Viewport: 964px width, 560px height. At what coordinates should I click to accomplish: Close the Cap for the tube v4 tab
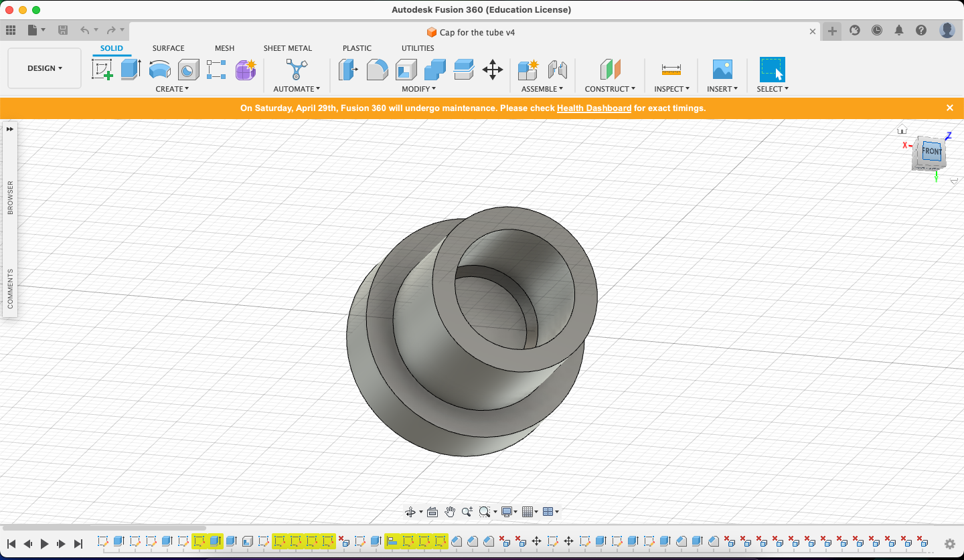(x=813, y=31)
